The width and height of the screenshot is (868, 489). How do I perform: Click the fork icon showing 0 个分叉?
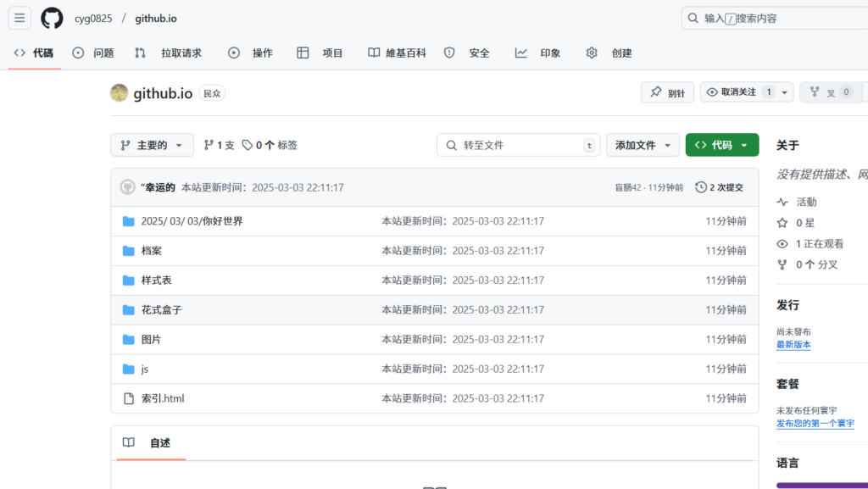pyautogui.click(x=782, y=264)
